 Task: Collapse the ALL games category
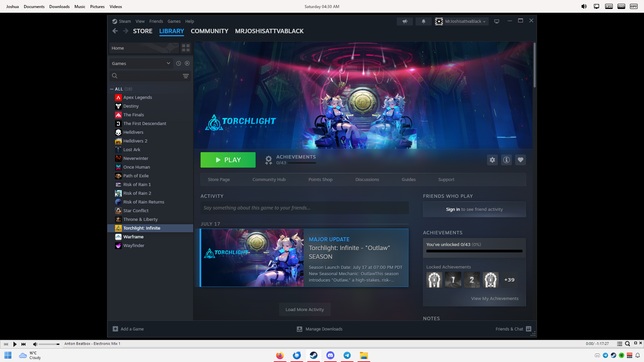[112, 89]
